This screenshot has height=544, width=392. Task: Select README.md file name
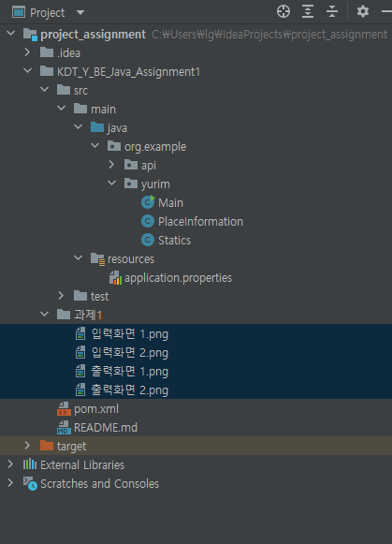click(106, 427)
